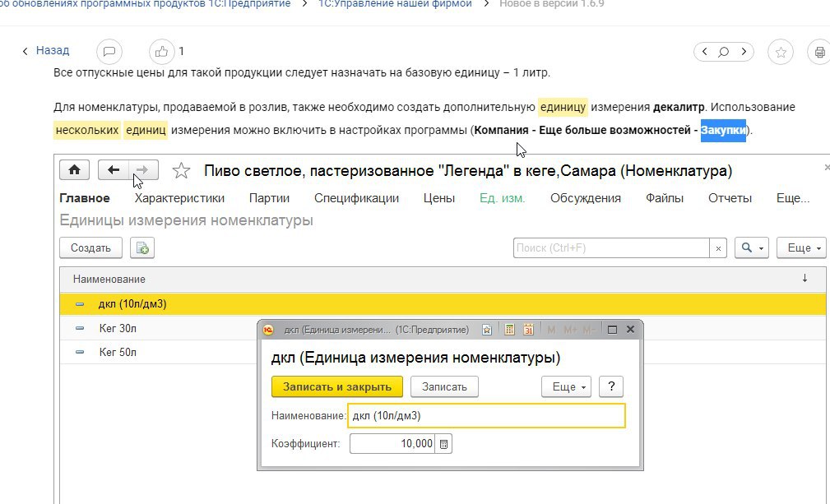This screenshot has width=830, height=504.
Task: Open the Файлы tab
Action: point(665,198)
